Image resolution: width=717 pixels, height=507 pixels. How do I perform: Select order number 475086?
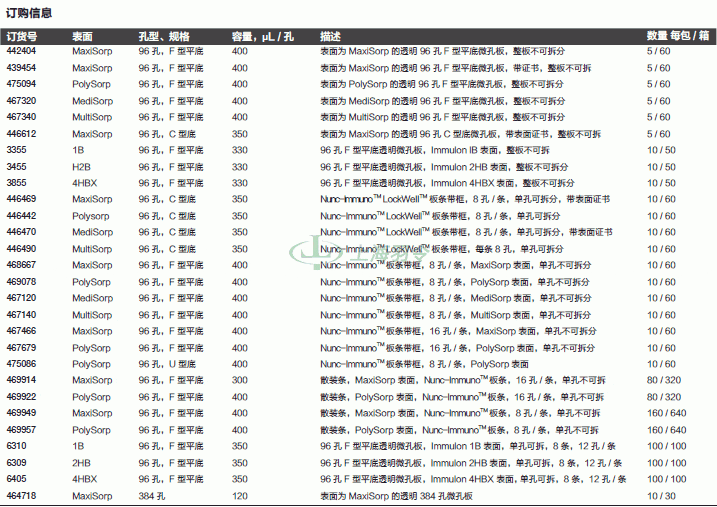(x=21, y=364)
